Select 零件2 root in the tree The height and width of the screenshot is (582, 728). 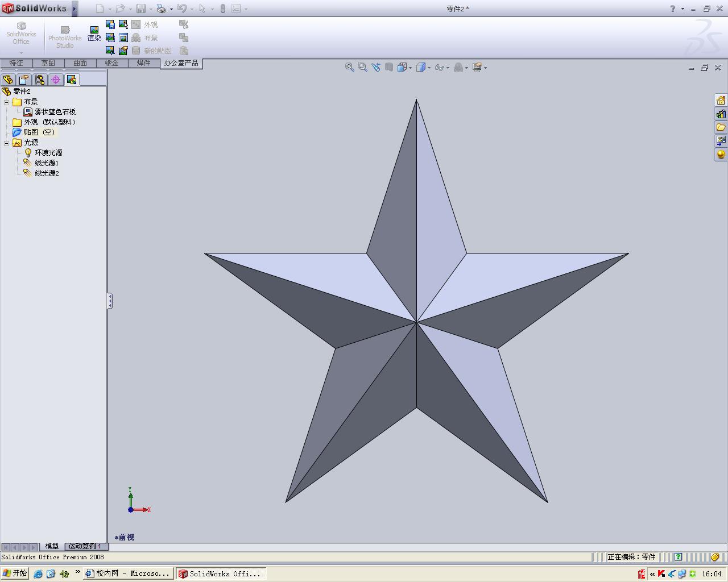click(16, 92)
